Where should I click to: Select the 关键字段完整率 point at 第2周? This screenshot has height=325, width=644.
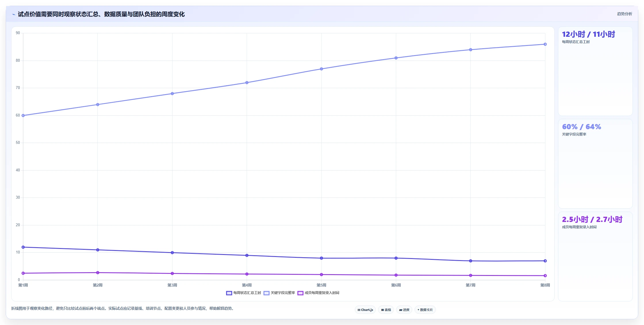(98, 105)
